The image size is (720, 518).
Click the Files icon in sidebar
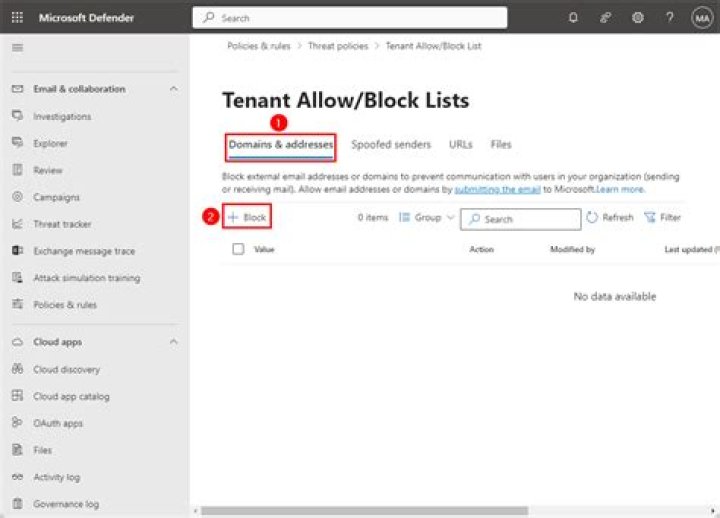click(17, 450)
